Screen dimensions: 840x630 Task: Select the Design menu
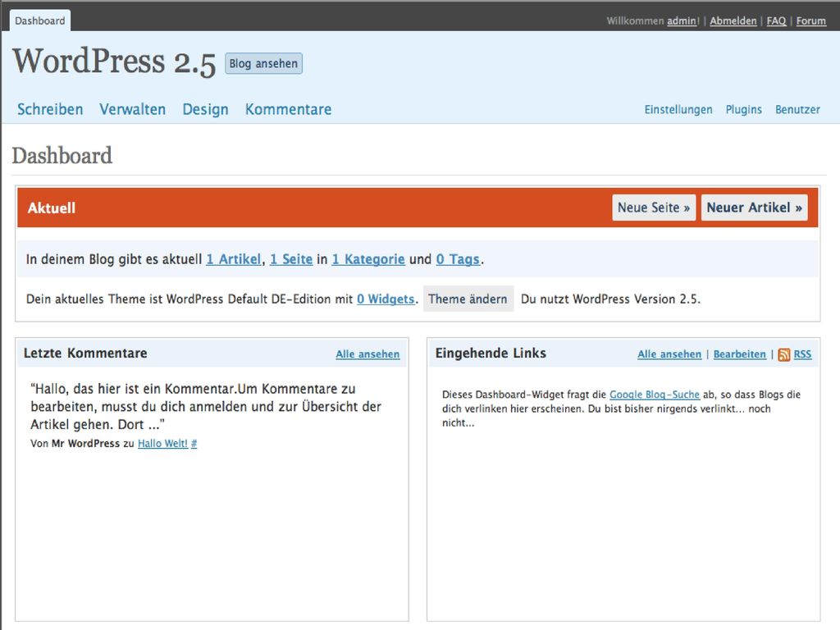click(x=206, y=109)
